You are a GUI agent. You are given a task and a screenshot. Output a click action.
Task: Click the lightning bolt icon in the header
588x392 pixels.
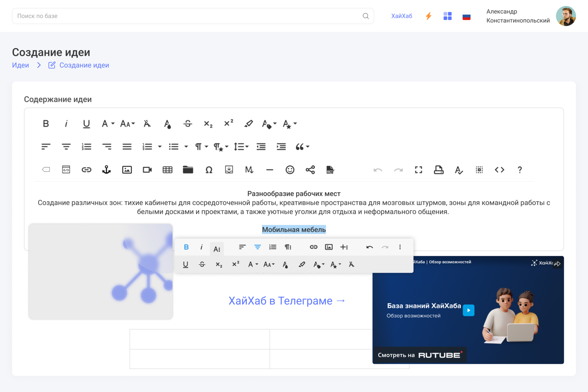tap(428, 16)
